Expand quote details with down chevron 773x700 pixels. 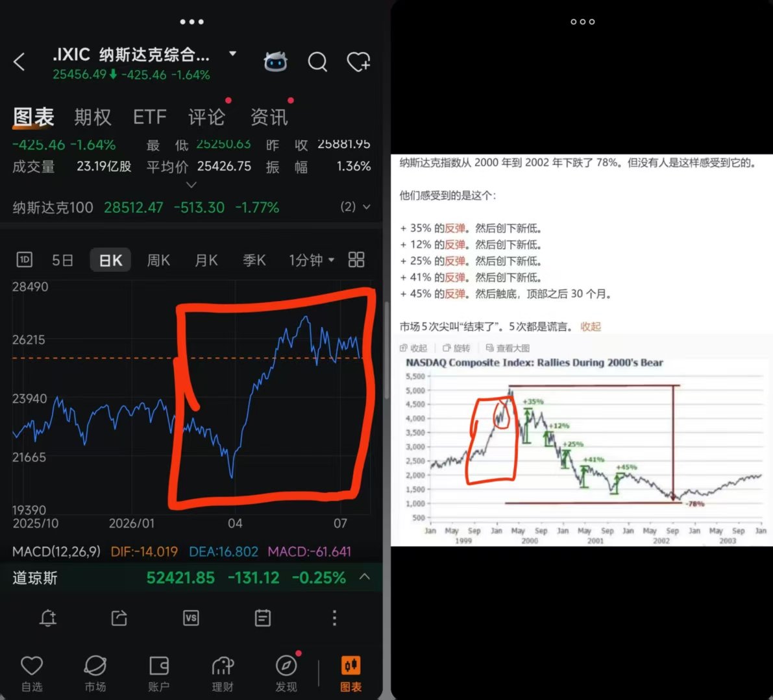(191, 185)
